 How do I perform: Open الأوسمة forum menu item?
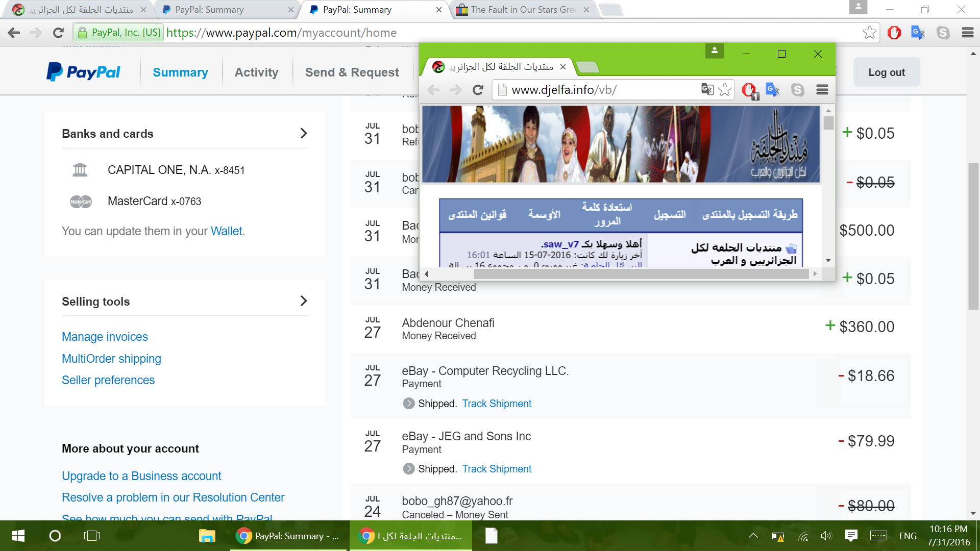point(544,215)
